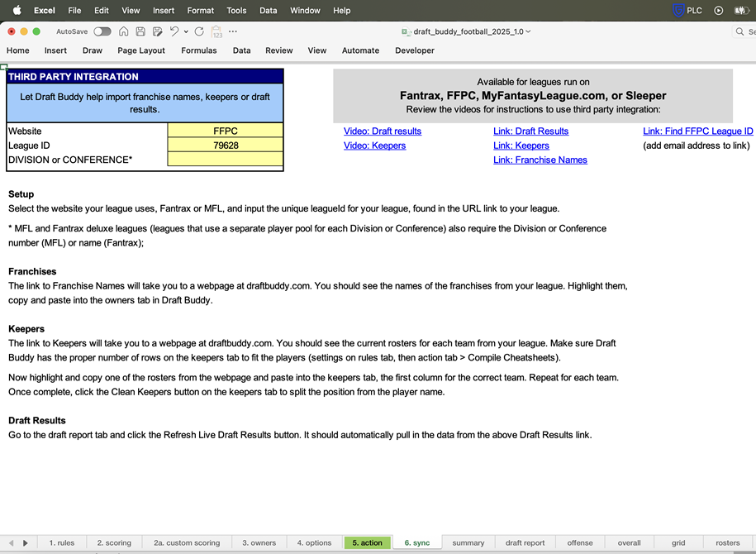Click the PLC shield icon in menu bar
Screen dimensions: 756x554
coord(678,10)
